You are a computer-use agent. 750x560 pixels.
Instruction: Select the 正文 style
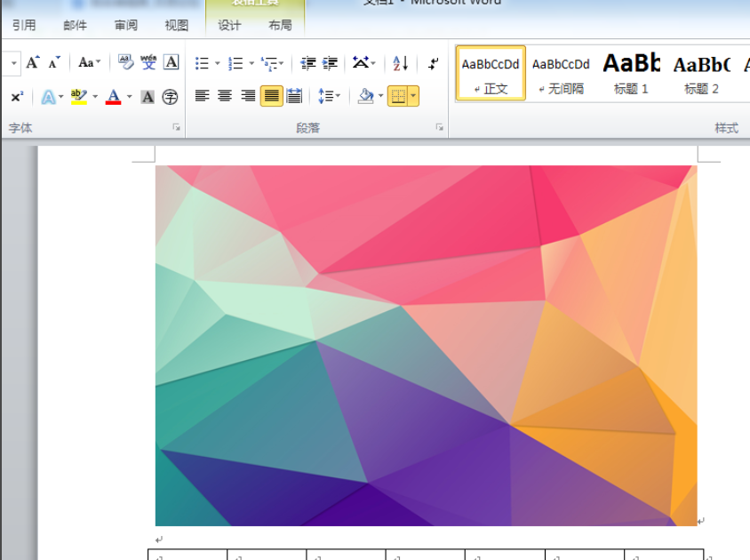pos(491,73)
